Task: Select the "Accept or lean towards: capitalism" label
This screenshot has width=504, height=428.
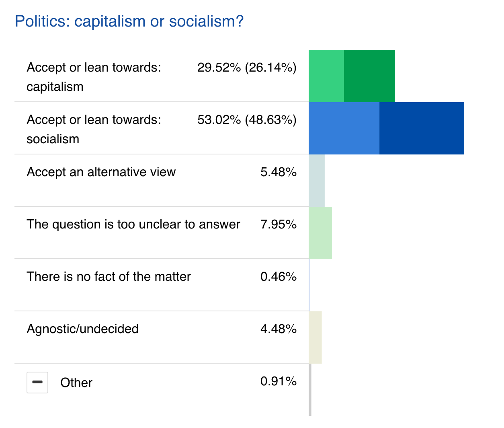Action: pyautogui.click(x=94, y=77)
